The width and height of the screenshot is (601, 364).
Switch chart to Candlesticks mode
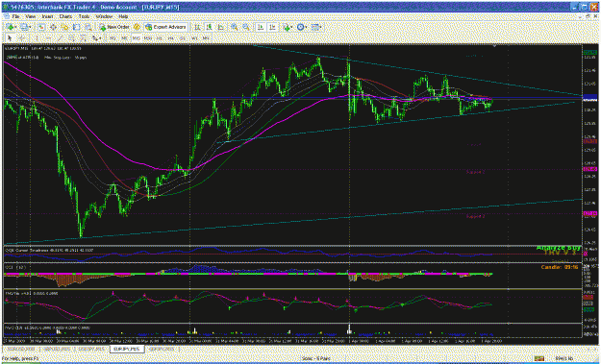tap(209, 27)
